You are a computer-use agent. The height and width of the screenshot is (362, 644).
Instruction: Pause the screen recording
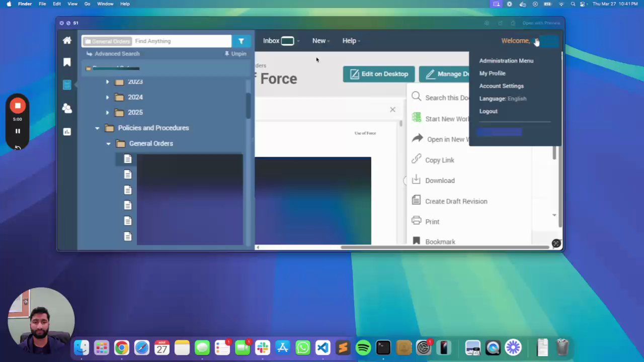click(x=18, y=131)
